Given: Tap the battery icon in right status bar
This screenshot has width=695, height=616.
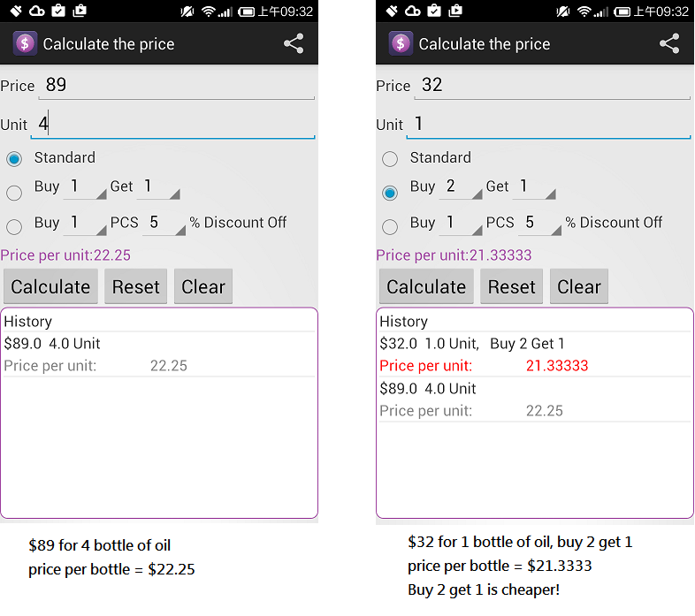Looking at the screenshot, I should pyautogui.click(x=622, y=11).
